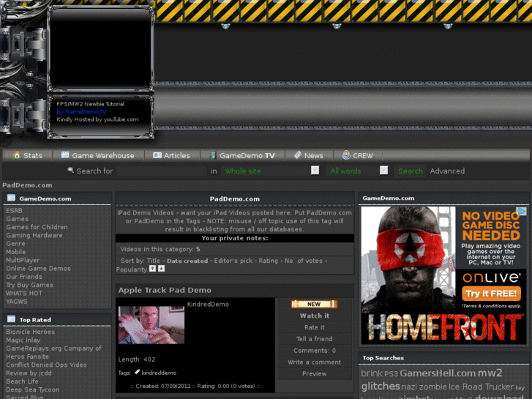This screenshot has height=399, width=532.
Task: Open the Genre category
Action: click(x=15, y=244)
